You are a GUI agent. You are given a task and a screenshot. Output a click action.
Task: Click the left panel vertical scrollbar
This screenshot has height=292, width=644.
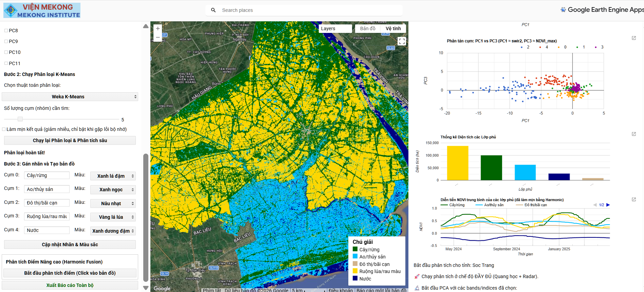point(146,217)
